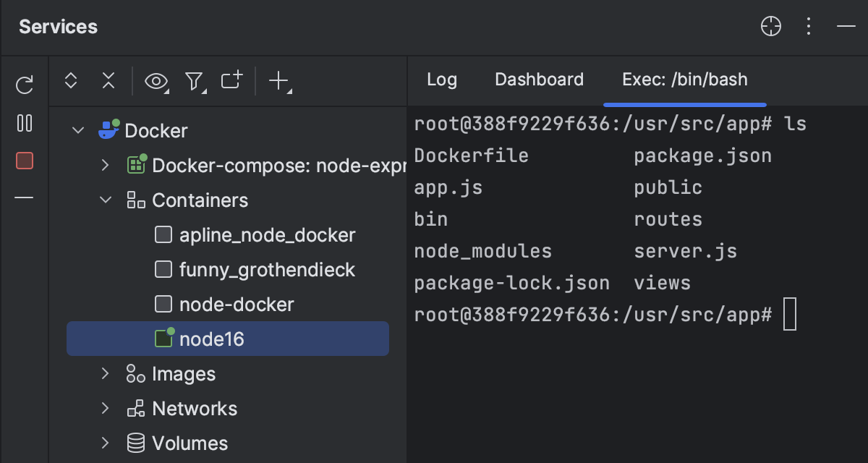Image resolution: width=868 pixels, height=463 pixels.
Task: Check the apline_node_docker container checkbox
Action: pyautogui.click(x=163, y=234)
